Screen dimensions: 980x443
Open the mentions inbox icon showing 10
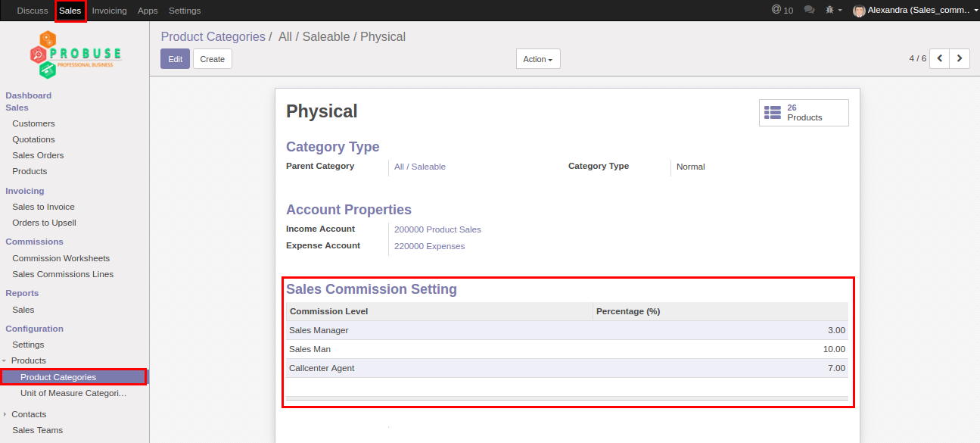782,10
